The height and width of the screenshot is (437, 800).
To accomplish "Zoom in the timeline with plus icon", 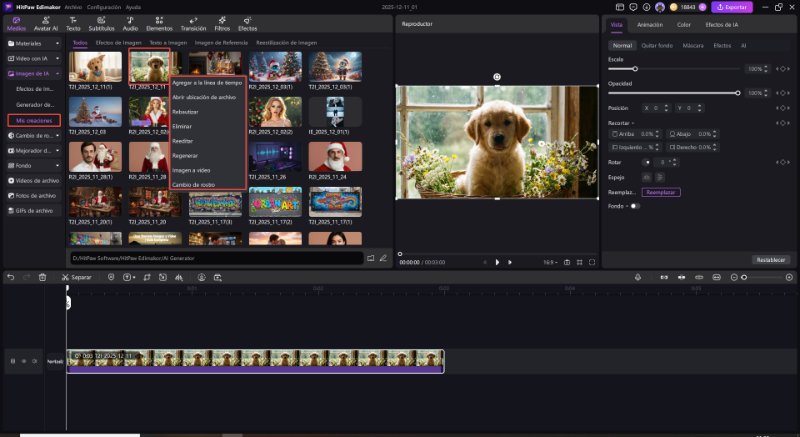I will [x=789, y=277].
